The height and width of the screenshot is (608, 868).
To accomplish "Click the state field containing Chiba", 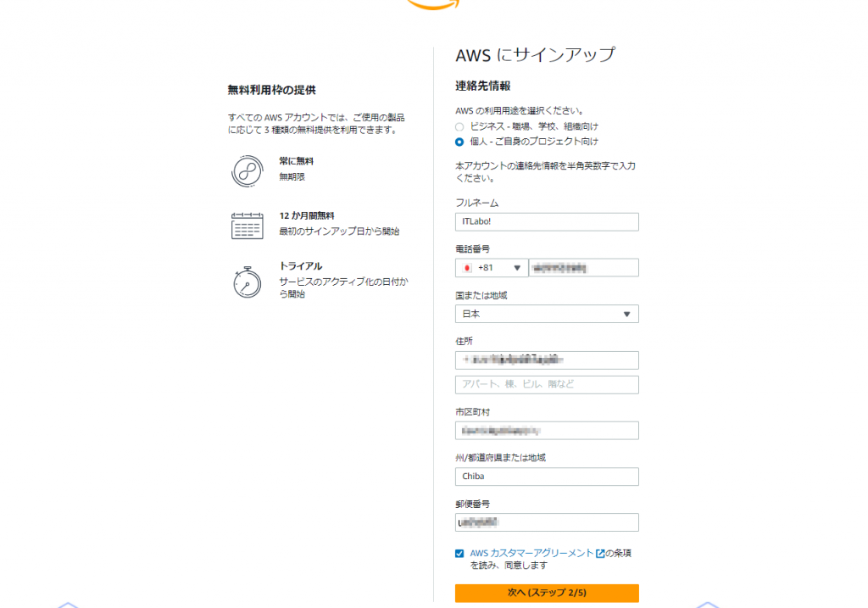I will click(547, 477).
